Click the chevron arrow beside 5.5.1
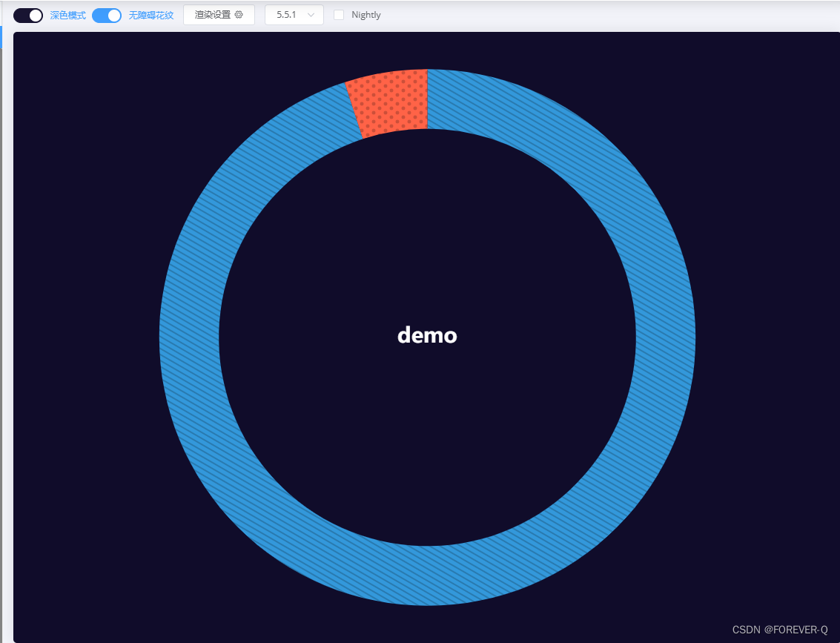This screenshot has height=643, width=840. coord(311,14)
